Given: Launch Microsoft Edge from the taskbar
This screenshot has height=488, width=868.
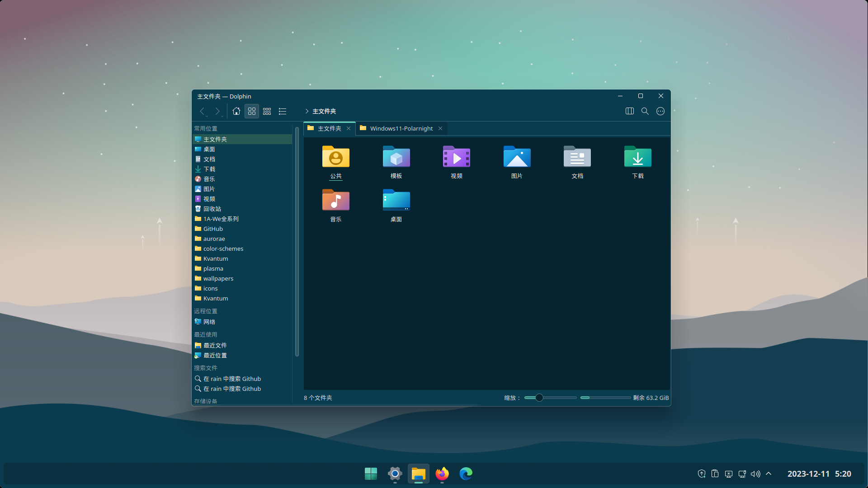Looking at the screenshot, I should pos(466,474).
